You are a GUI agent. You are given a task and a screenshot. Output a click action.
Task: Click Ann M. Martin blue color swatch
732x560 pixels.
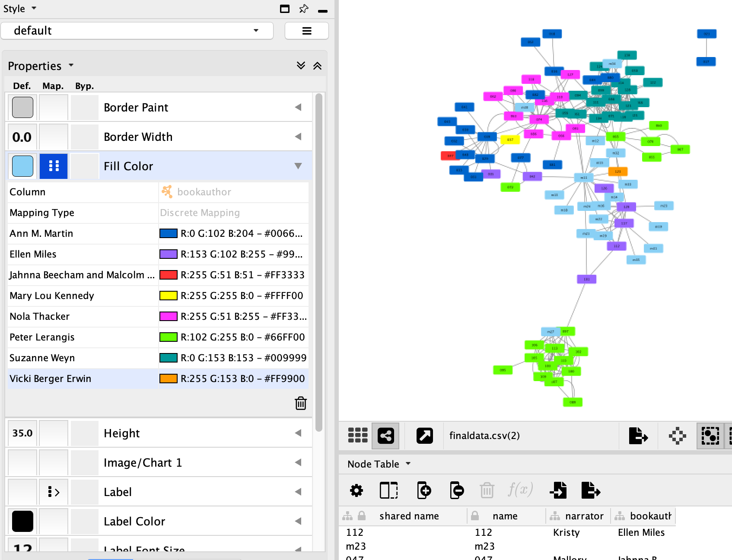[x=168, y=233]
